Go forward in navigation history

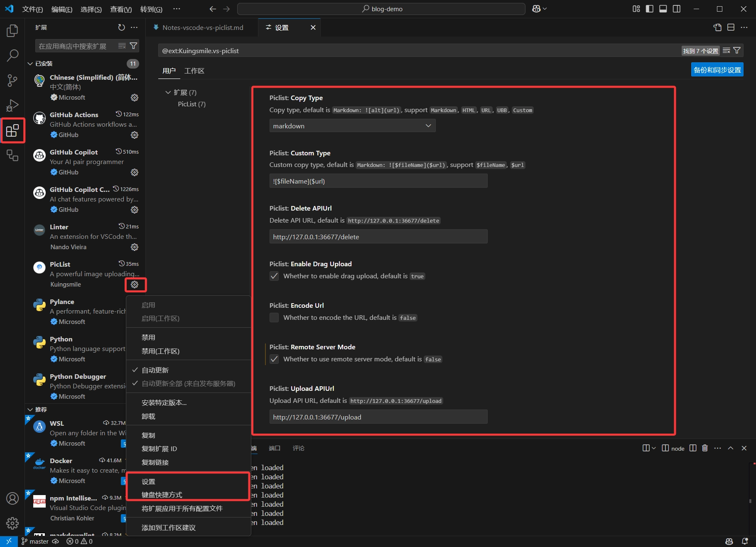click(226, 9)
